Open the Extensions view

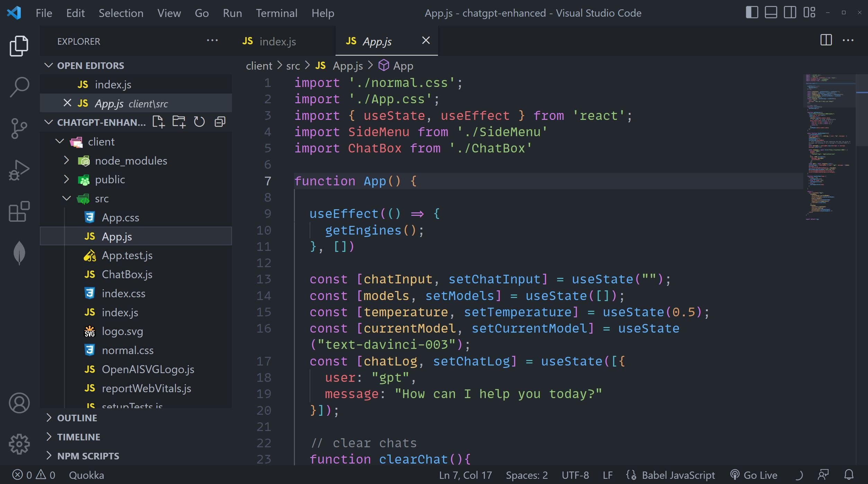19,211
